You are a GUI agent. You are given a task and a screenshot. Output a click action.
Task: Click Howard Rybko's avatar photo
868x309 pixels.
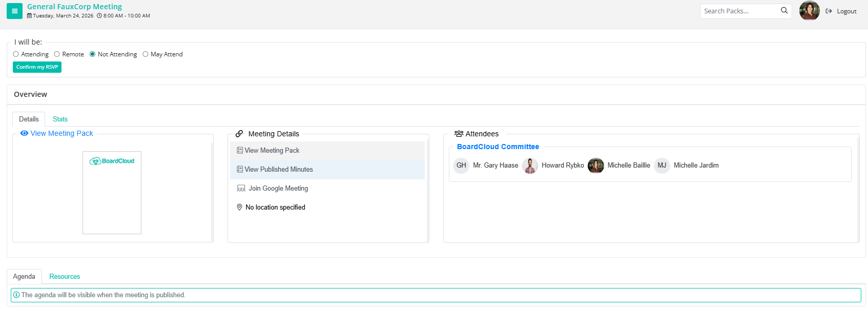530,166
